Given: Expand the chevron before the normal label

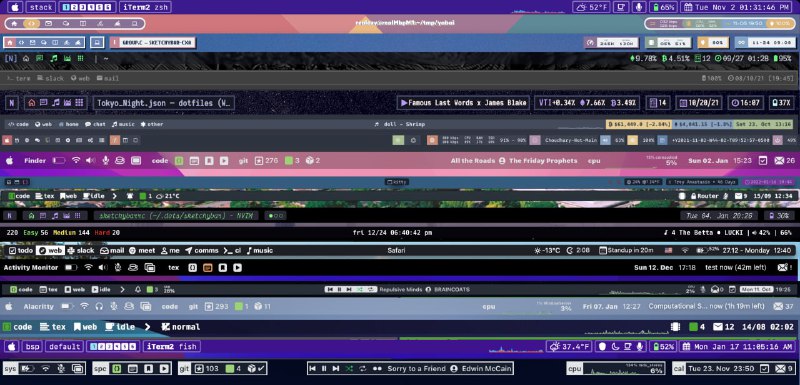Looking at the screenshot, I should [x=147, y=327].
